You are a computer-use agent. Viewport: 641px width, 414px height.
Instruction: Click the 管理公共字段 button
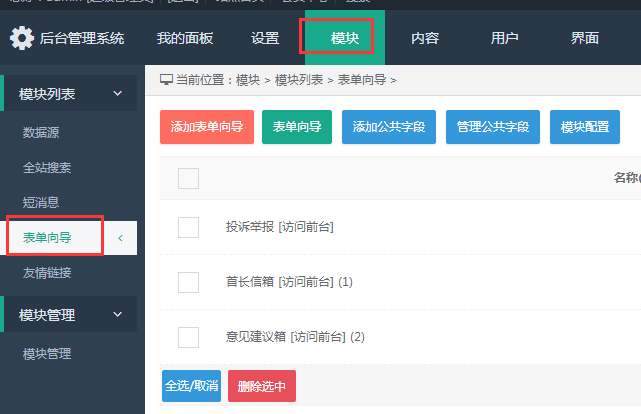pos(493,127)
